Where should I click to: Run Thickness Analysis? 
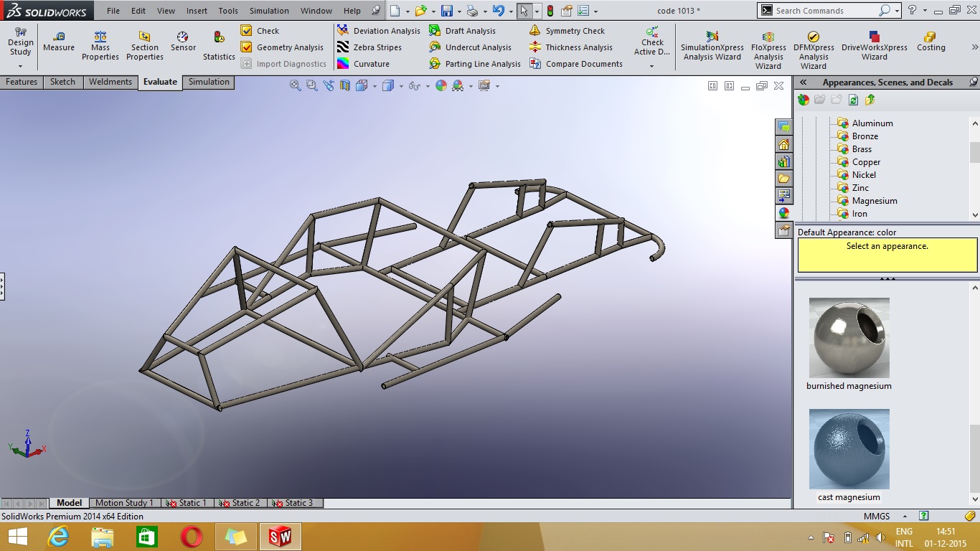571,47
